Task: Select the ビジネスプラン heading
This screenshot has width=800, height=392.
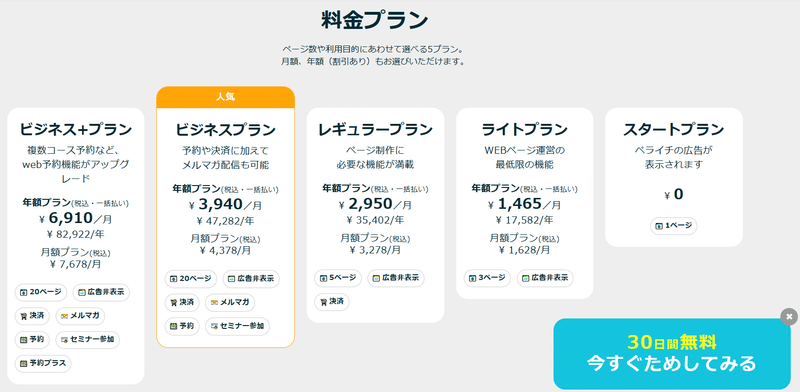Action: 226,130
